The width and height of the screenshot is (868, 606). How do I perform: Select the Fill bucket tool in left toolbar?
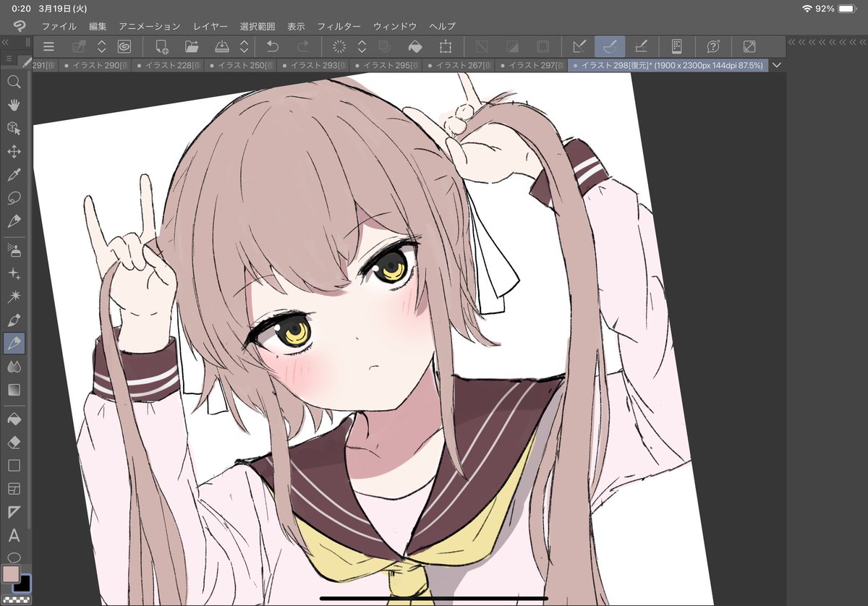click(x=14, y=419)
